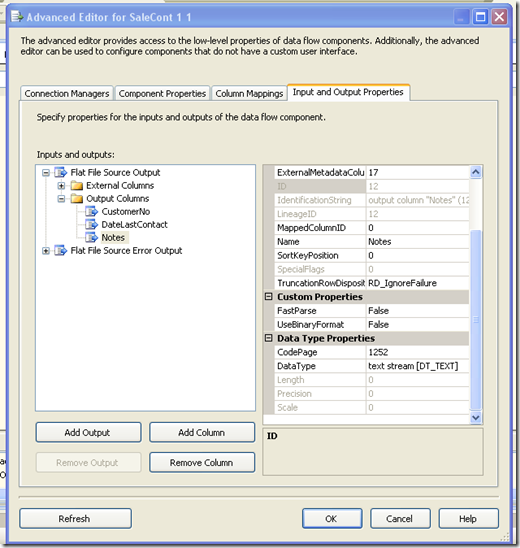The height and width of the screenshot is (548, 520).
Task: Click the Refresh button
Action: (x=75, y=518)
